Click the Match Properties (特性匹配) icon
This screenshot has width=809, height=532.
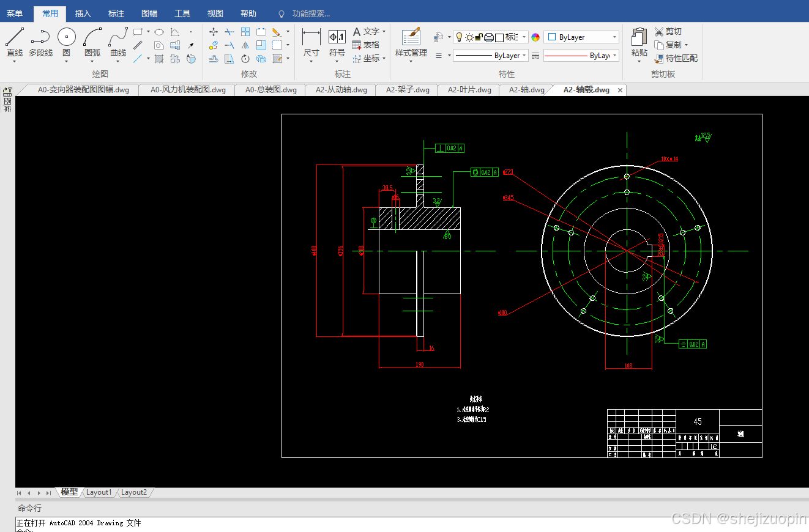[x=676, y=58]
